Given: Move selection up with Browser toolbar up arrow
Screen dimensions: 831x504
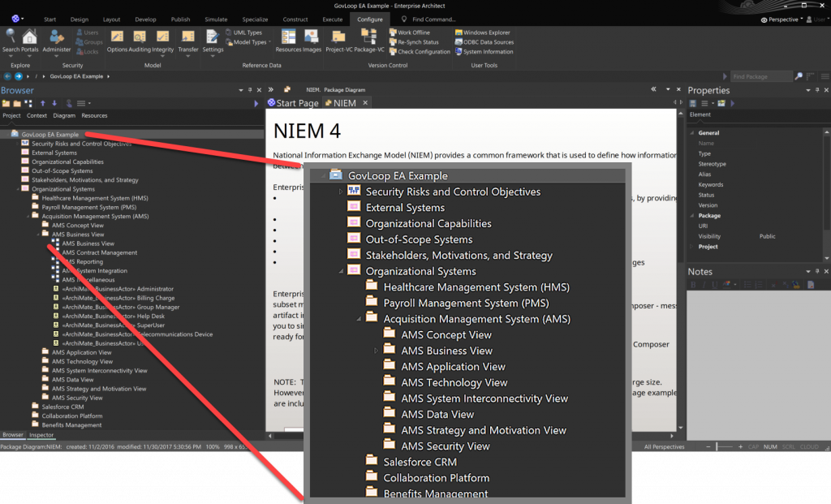Looking at the screenshot, I should click(x=43, y=103).
